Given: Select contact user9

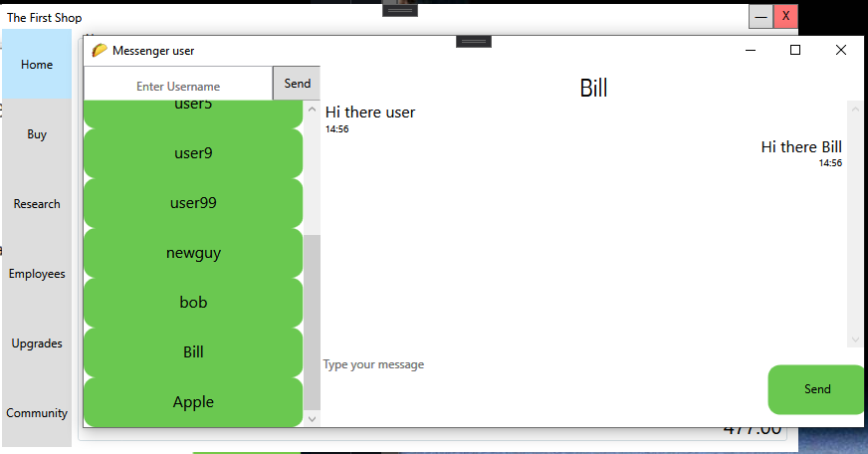Looking at the screenshot, I should [x=193, y=153].
